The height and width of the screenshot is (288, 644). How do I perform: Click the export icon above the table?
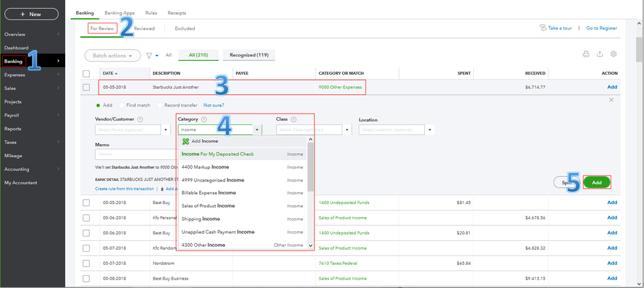pyautogui.click(x=600, y=54)
